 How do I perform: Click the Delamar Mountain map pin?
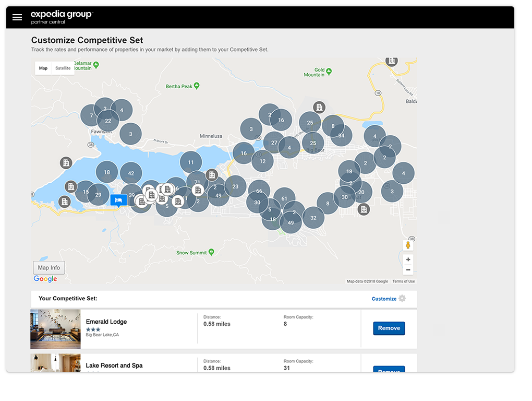(x=96, y=65)
